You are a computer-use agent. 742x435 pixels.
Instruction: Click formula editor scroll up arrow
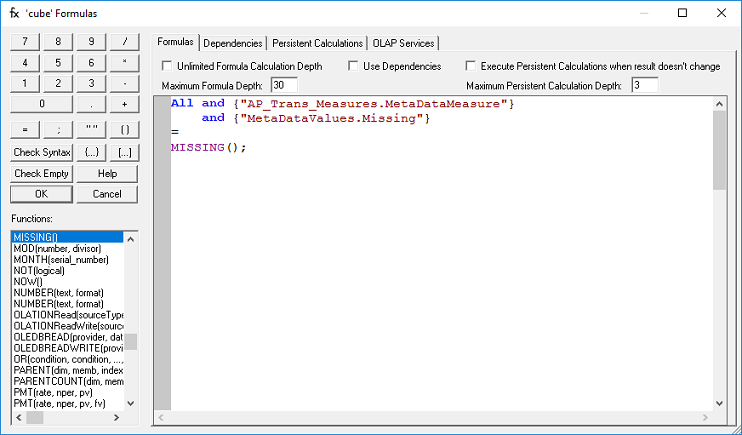click(720, 104)
